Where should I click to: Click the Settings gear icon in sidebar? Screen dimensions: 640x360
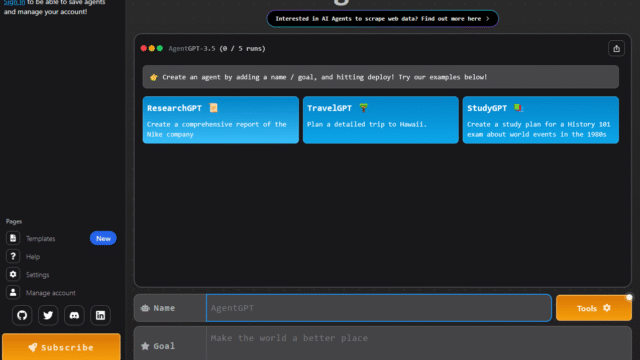tap(13, 274)
